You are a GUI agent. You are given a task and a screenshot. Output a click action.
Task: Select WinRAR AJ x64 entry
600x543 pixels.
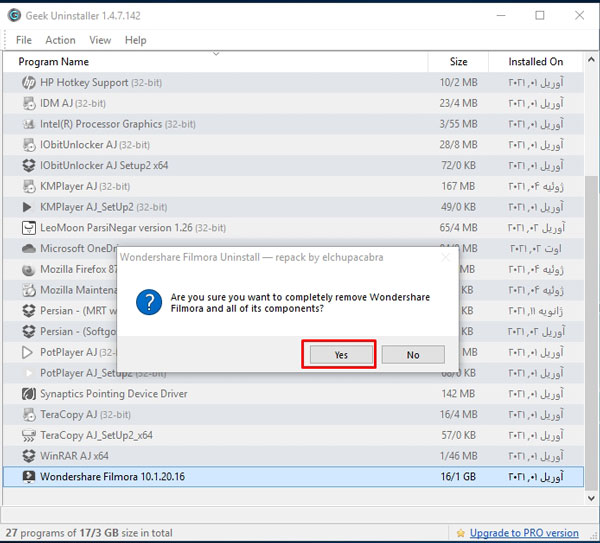click(x=293, y=456)
